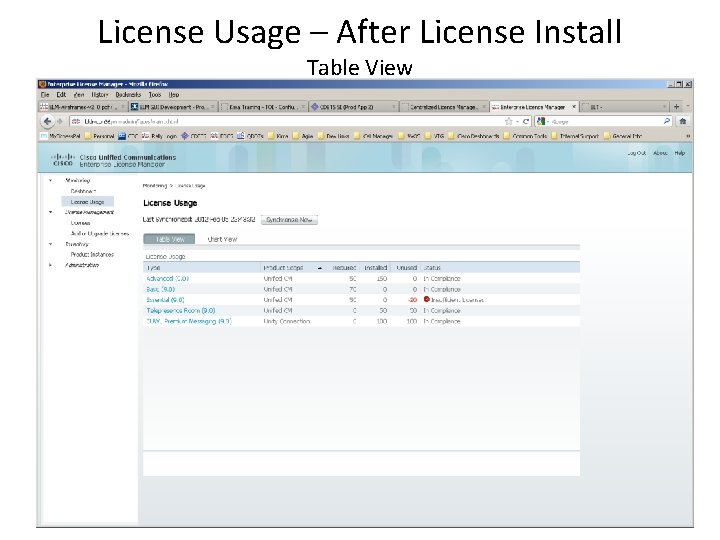Click the Reload icon in address bar
Screen dimensions: 720x540
pyautogui.click(x=526, y=121)
